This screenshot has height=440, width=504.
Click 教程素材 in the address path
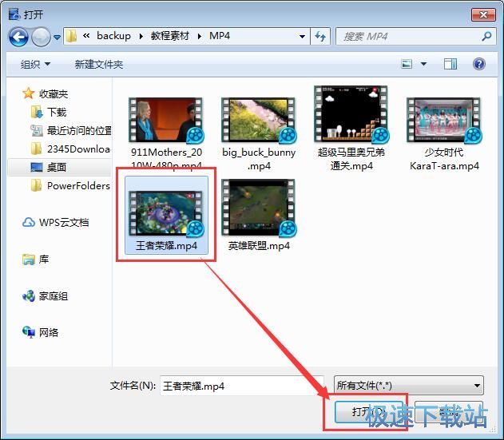click(169, 36)
